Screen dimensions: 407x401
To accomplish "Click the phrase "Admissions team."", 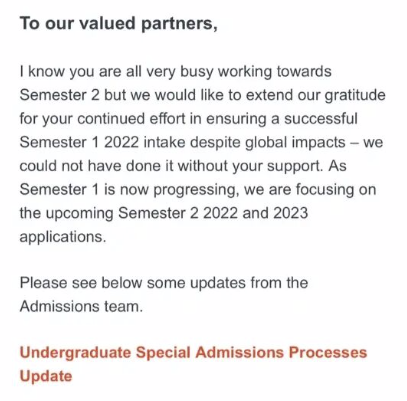I will 81,306.
